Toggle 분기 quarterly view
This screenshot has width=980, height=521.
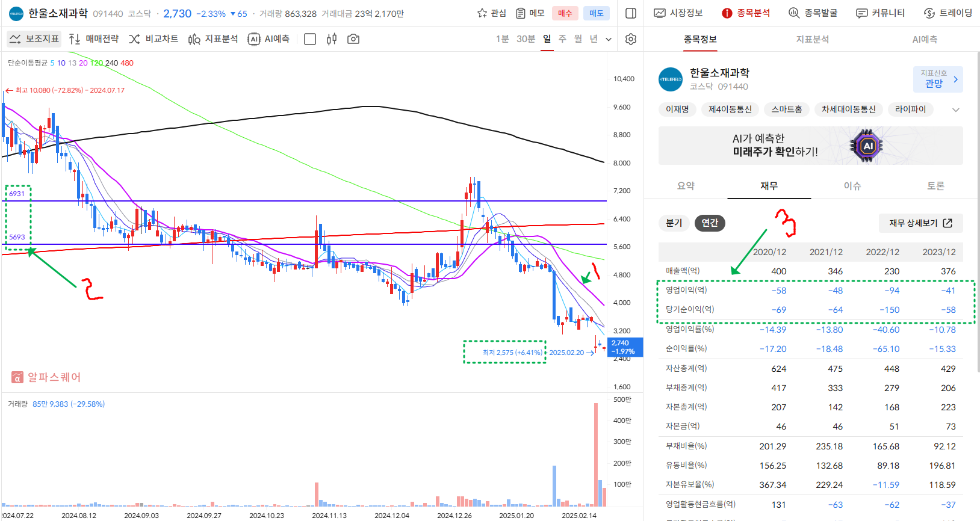pos(674,223)
